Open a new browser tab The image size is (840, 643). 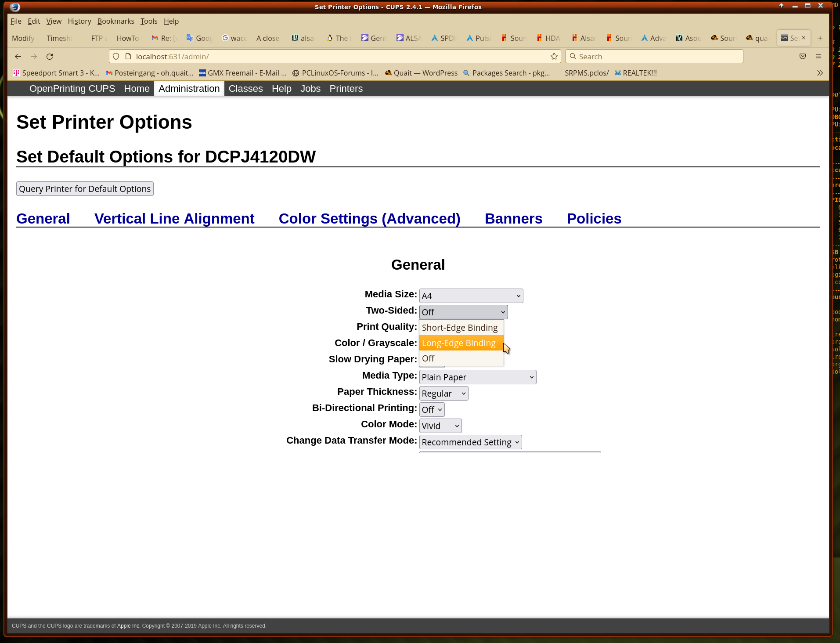[x=820, y=38]
